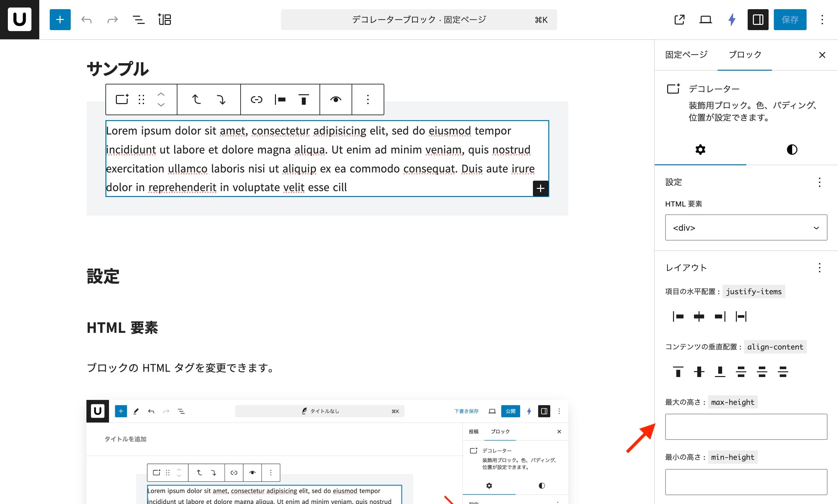The width and height of the screenshot is (838, 504).
Task: Open the HTML 要素 <div> dropdown
Action: coord(746,227)
